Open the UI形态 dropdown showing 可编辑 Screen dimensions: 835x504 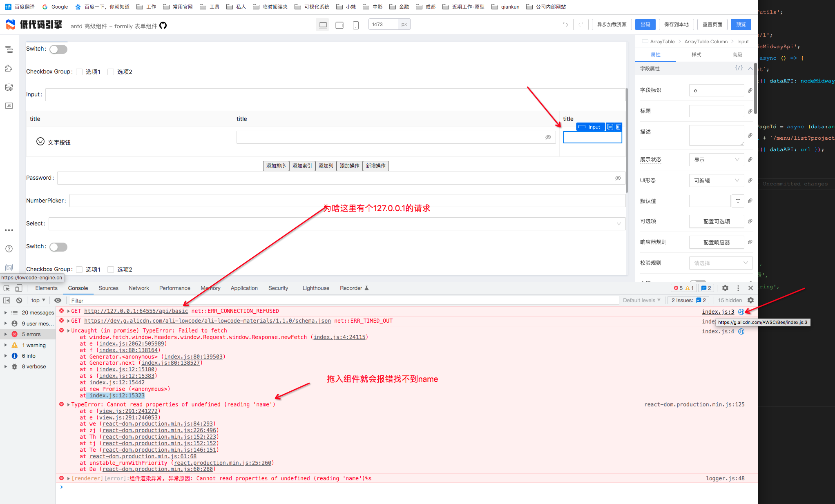pos(716,181)
